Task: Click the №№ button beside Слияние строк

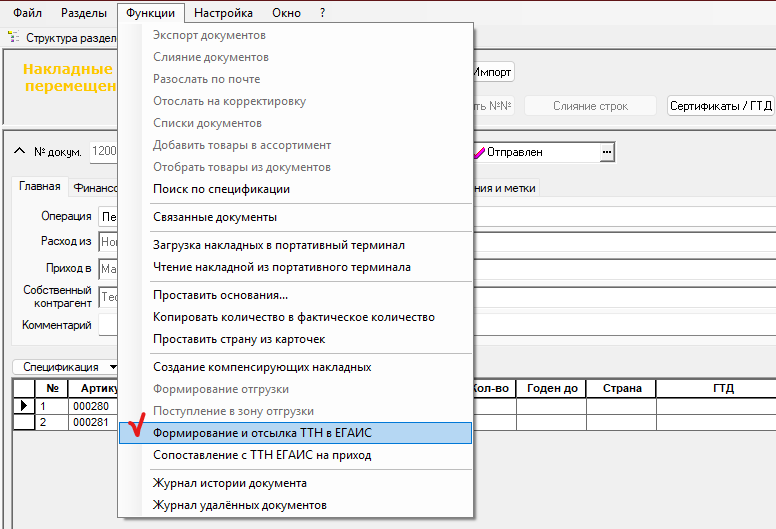Action: point(493,106)
